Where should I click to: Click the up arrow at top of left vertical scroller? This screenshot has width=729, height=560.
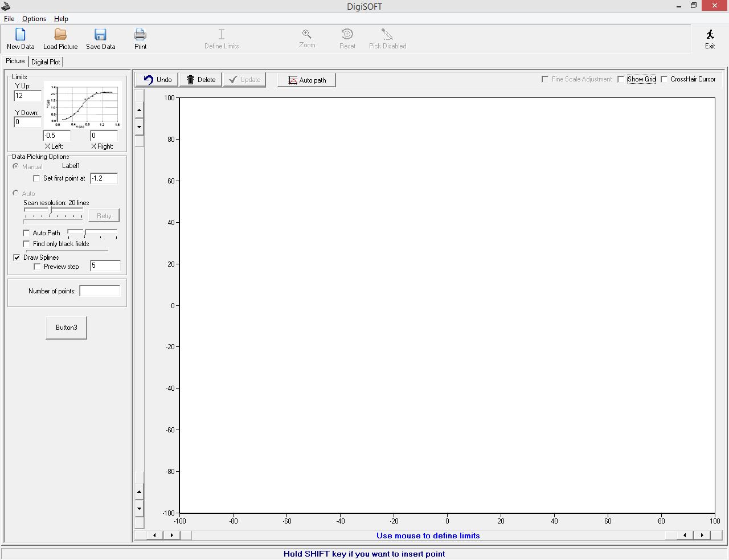140,110
